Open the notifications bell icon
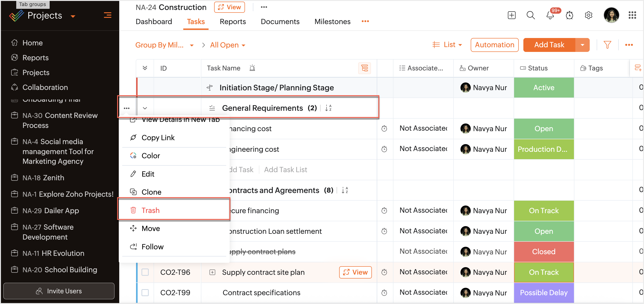This screenshot has width=644, height=304. pos(550,16)
